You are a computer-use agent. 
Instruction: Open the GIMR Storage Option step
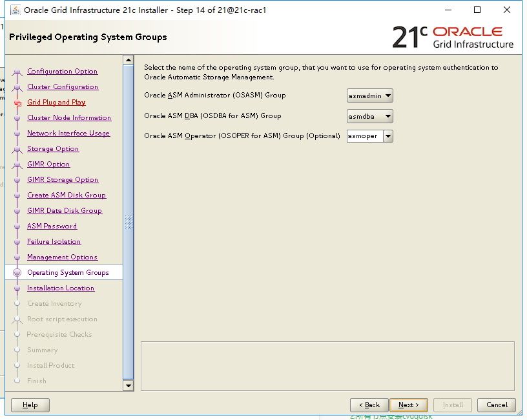(63, 179)
